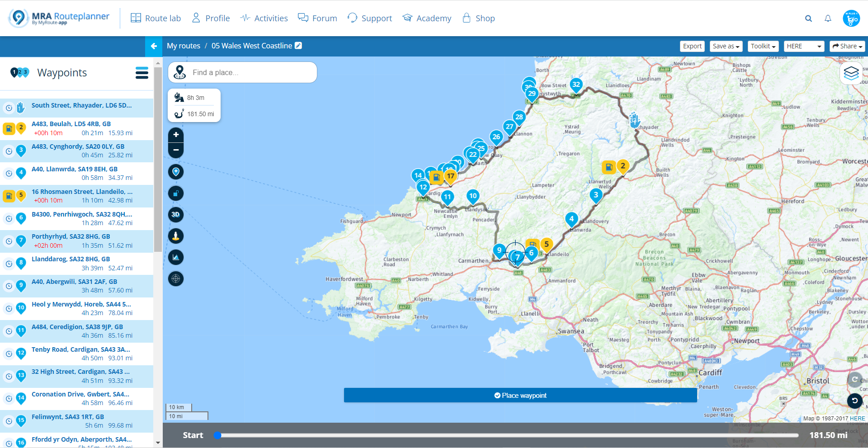Screen dimensions: 868x448
Task: Open the Toolkit dropdown
Action: coord(763,46)
